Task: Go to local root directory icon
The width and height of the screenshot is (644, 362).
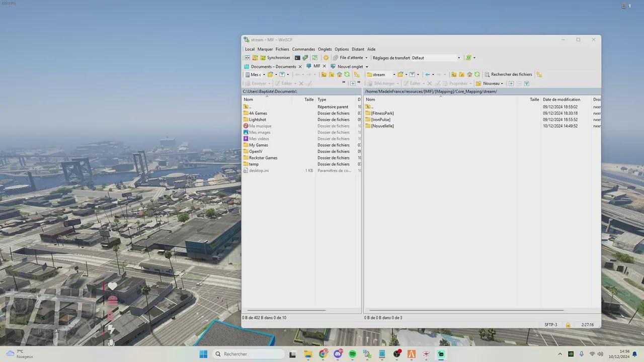Action: 332,74
